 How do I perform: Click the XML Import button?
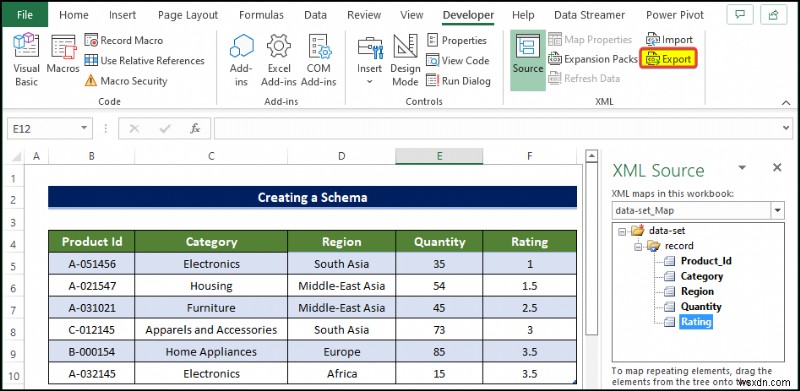coord(669,39)
